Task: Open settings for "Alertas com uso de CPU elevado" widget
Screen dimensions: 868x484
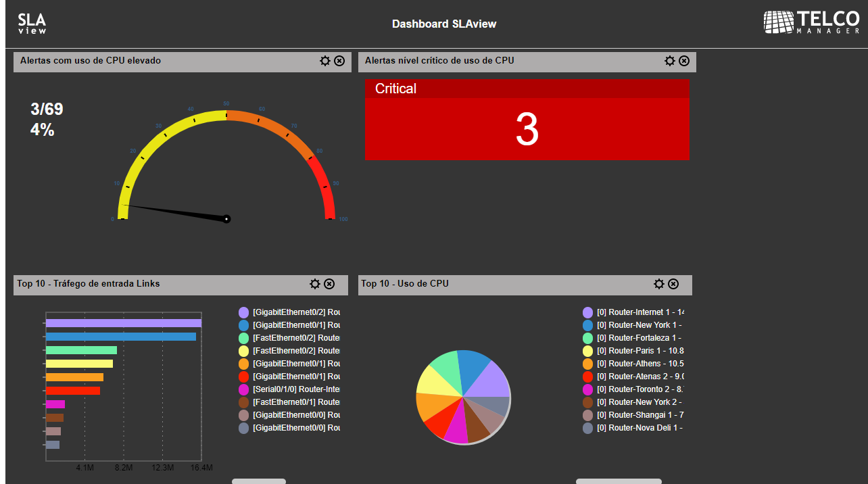Action: coord(325,60)
